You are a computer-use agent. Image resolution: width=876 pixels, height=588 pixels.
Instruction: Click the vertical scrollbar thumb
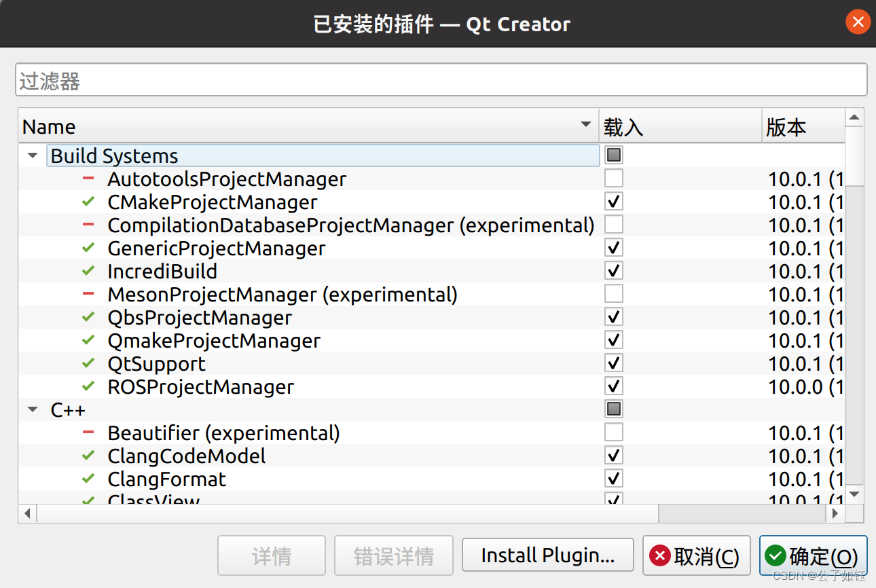854,156
